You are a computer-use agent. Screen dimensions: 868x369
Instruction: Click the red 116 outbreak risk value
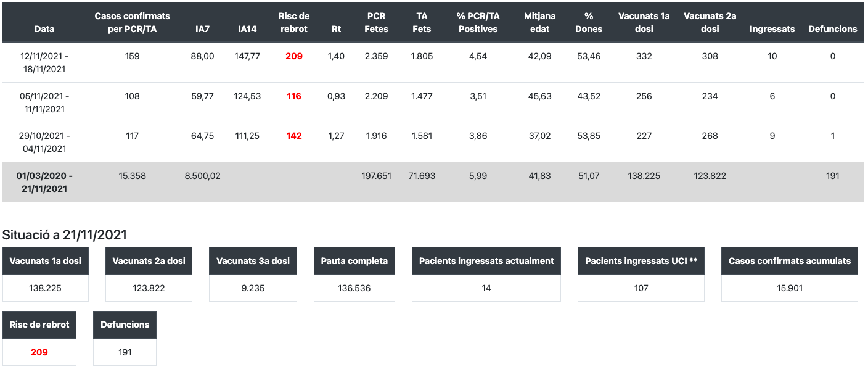click(x=294, y=96)
